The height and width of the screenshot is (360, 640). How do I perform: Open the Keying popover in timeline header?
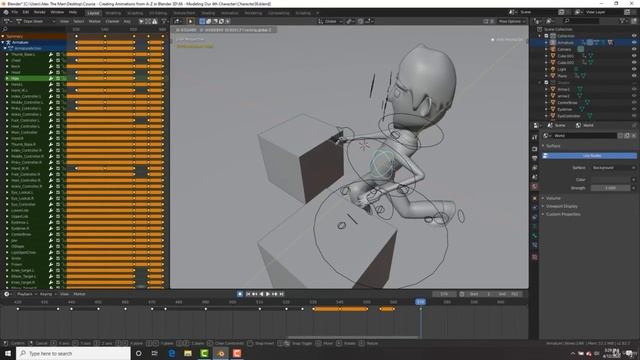47,294
